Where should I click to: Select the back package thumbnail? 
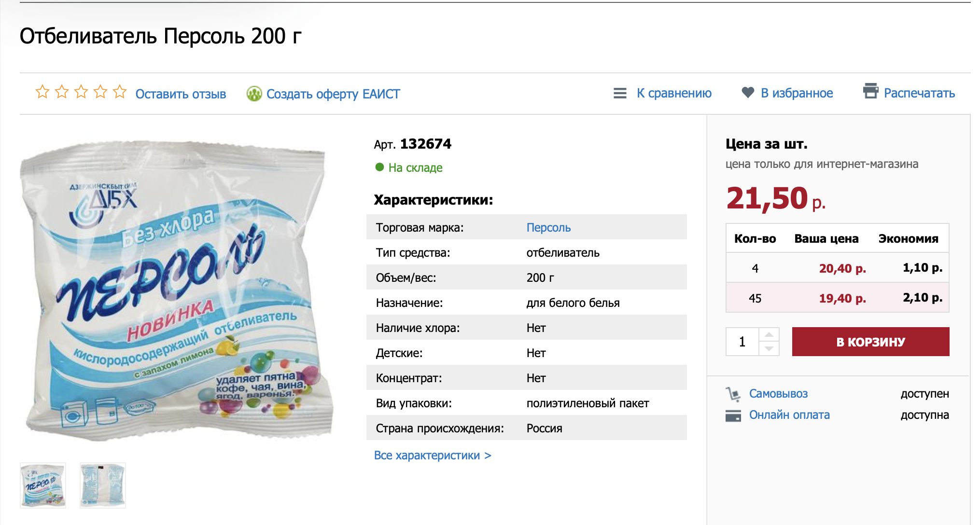click(103, 485)
